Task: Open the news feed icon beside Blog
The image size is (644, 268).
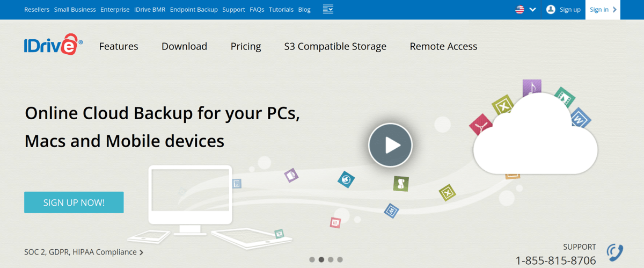Action: coord(328,9)
